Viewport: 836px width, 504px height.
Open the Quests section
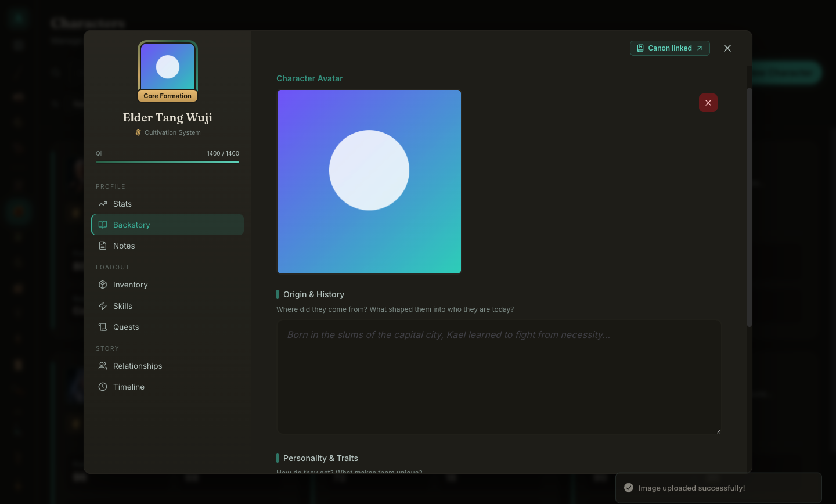tap(167, 327)
